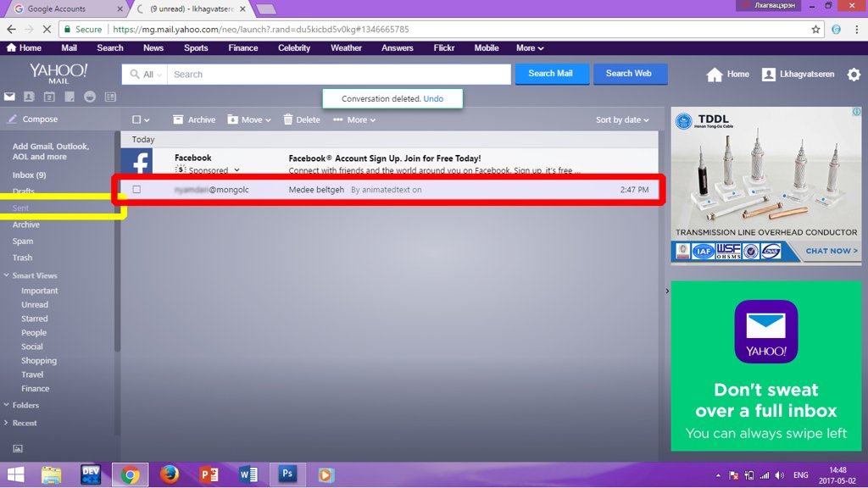Expand the Folders section in the sidebar
This screenshot has height=488, width=868.
(25, 405)
